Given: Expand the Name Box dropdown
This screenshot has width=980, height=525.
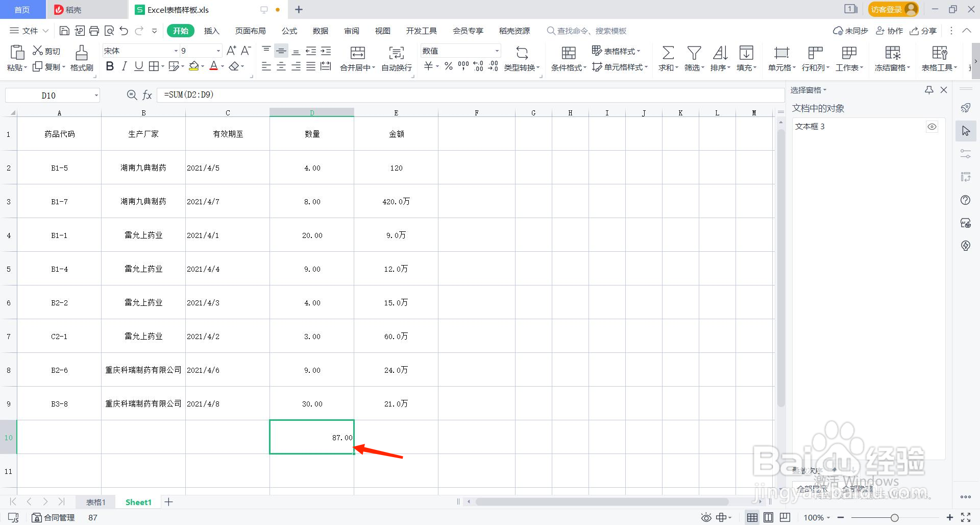Looking at the screenshot, I should [x=96, y=96].
